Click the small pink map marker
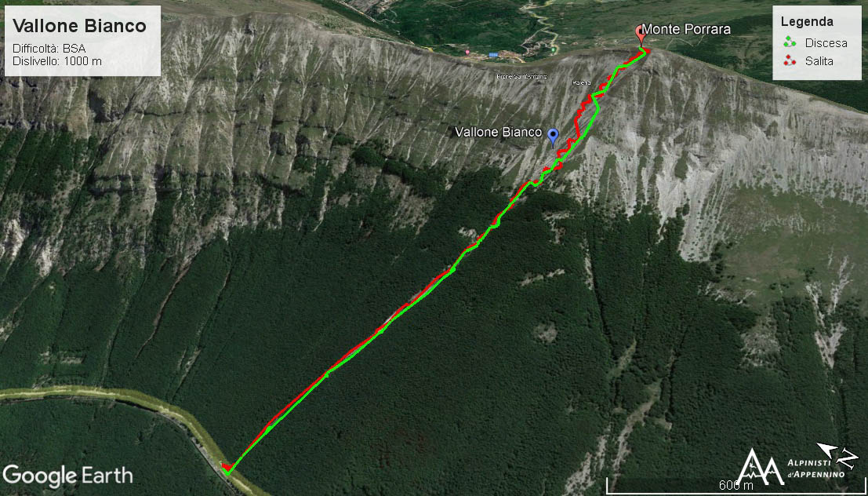Image resolution: width=868 pixels, height=496 pixels. pyautogui.click(x=467, y=52)
